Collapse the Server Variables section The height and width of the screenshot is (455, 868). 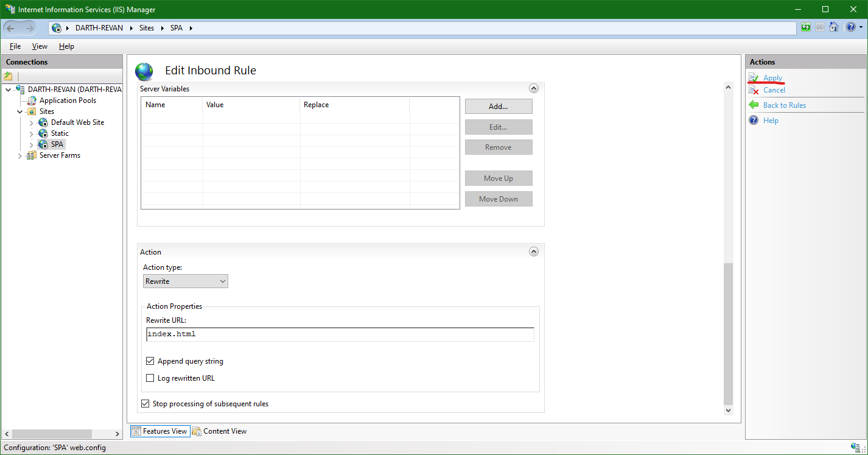[534, 88]
